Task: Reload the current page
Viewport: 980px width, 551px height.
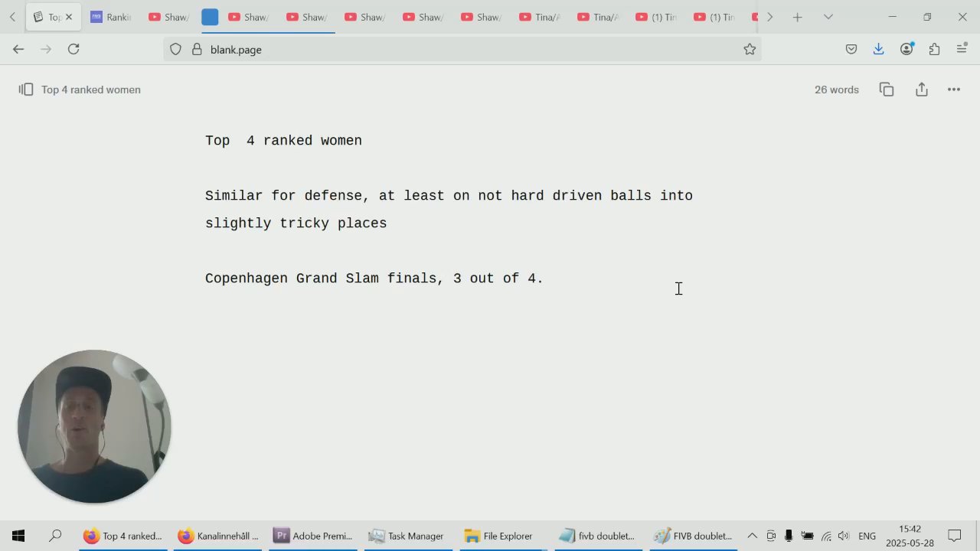Action: point(73,49)
